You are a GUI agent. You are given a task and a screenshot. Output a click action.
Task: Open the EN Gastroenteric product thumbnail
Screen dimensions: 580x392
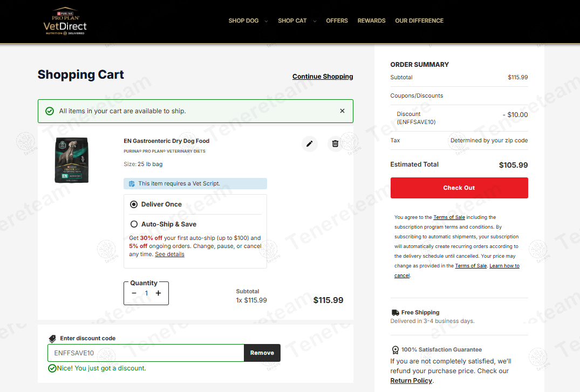click(72, 160)
